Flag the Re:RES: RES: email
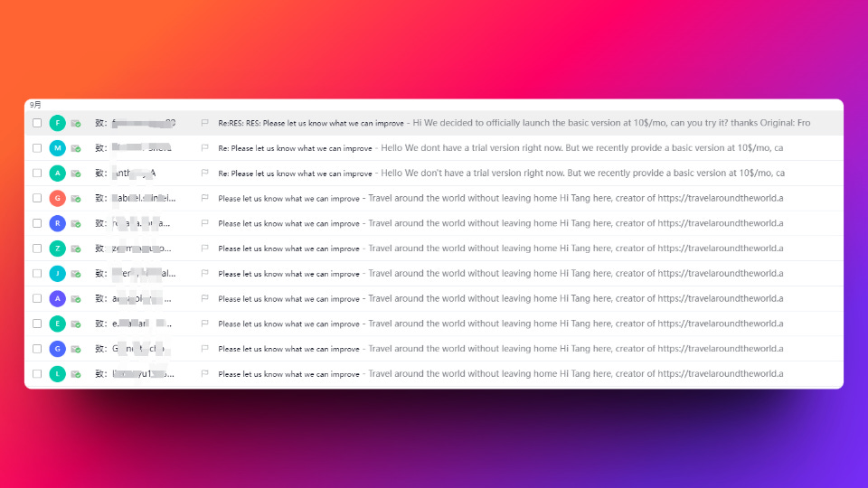Screen dimensions: 868x488 [205, 123]
